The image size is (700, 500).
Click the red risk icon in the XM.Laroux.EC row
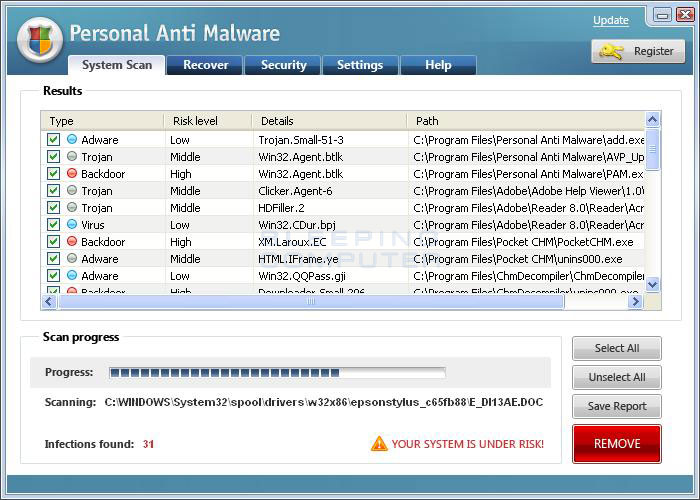pyautogui.click(x=72, y=241)
